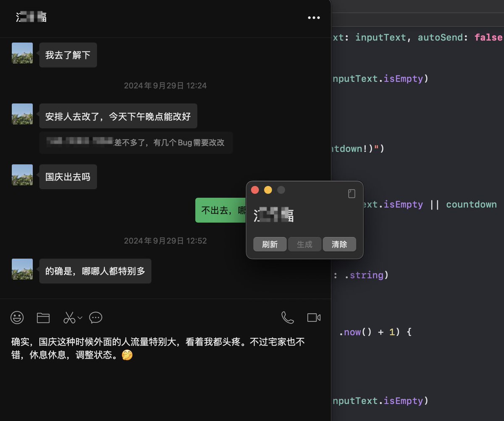
Task: Open avatar beside message 的确是，哪哪人都特别多
Action: [22, 269]
